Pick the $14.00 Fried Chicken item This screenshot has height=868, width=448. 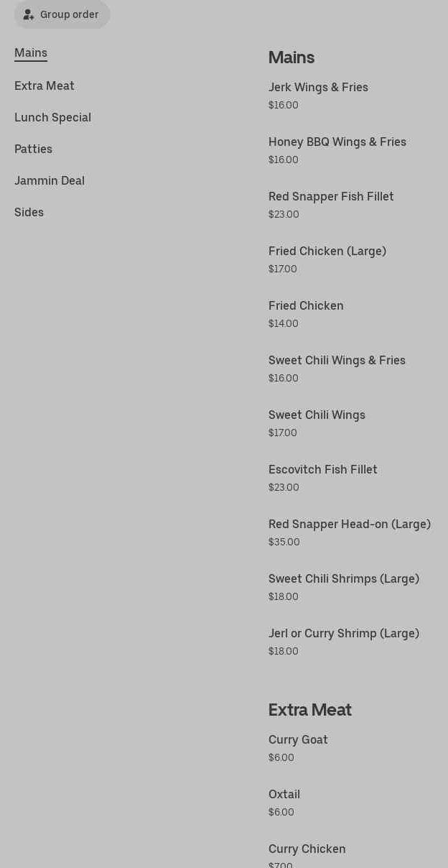pos(306,306)
